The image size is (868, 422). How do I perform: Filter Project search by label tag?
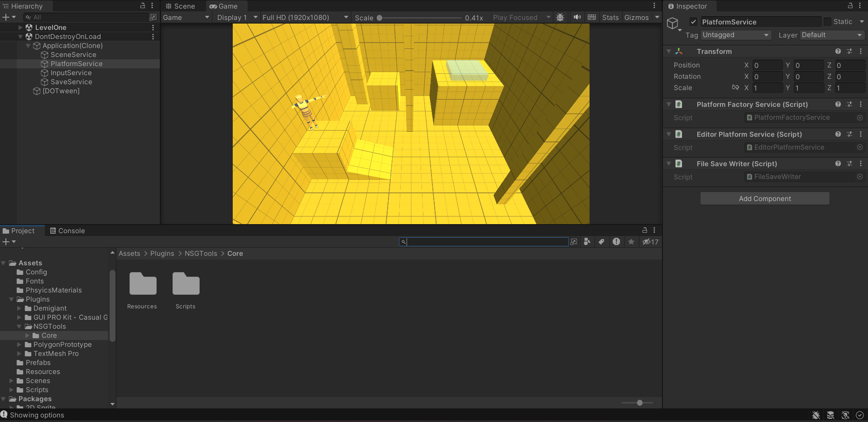(x=602, y=242)
